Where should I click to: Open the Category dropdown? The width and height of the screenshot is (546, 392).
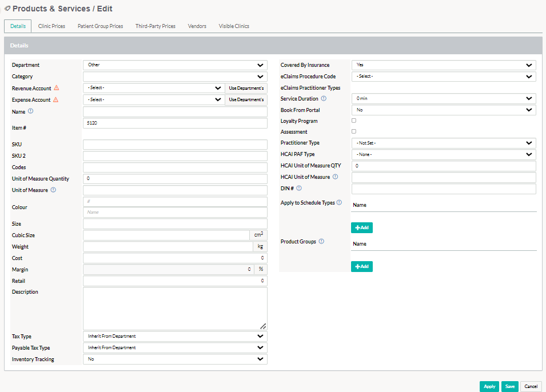(175, 77)
